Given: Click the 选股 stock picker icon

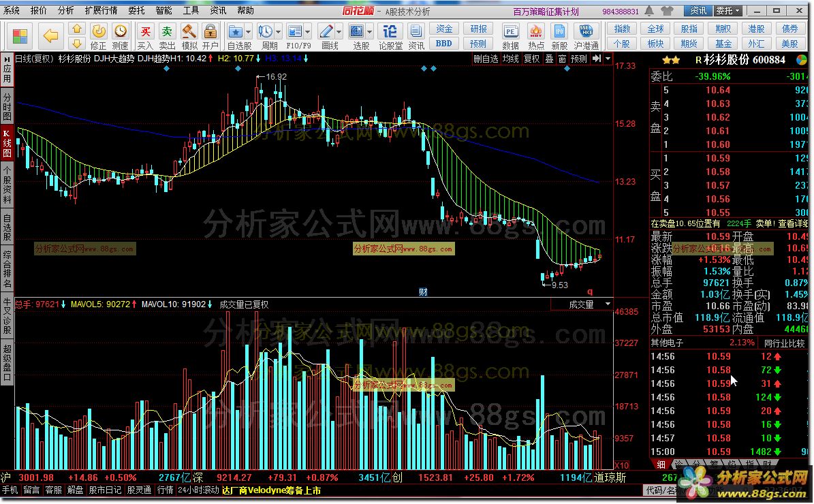Looking at the screenshot, I should (357, 32).
